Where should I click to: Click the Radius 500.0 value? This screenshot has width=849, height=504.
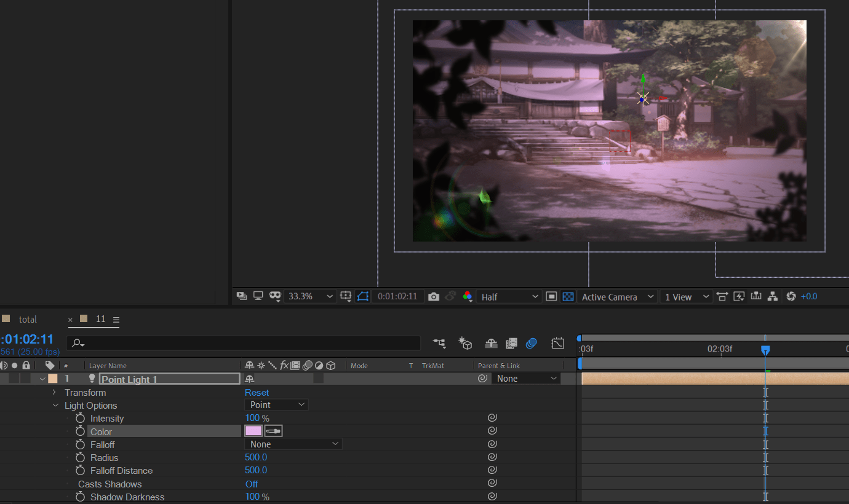pyautogui.click(x=256, y=457)
